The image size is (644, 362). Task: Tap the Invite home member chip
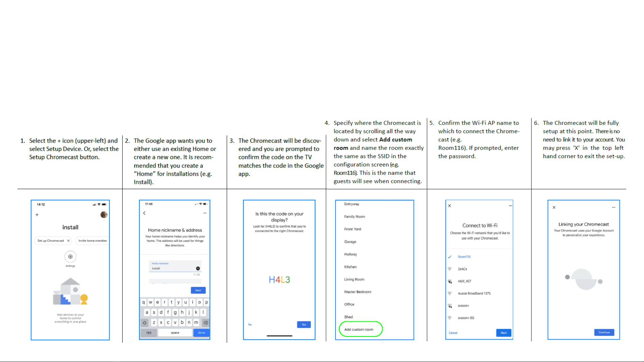pos(93,241)
